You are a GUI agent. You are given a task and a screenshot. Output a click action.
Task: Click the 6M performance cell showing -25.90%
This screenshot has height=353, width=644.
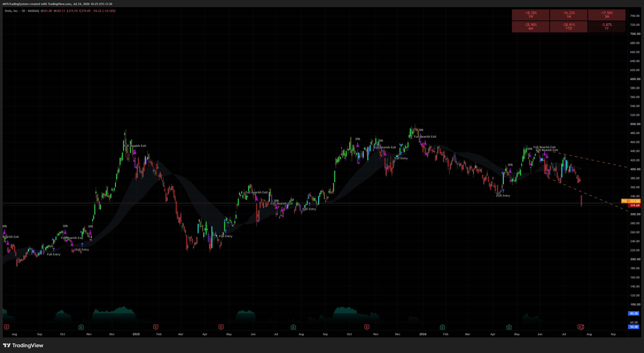point(531,27)
